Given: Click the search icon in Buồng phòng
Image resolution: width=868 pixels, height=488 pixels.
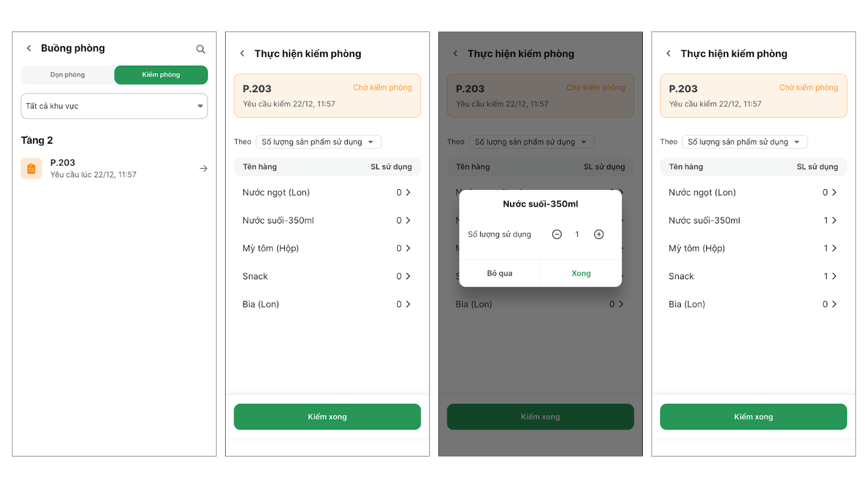Looking at the screenshot, I should point(201,49).
